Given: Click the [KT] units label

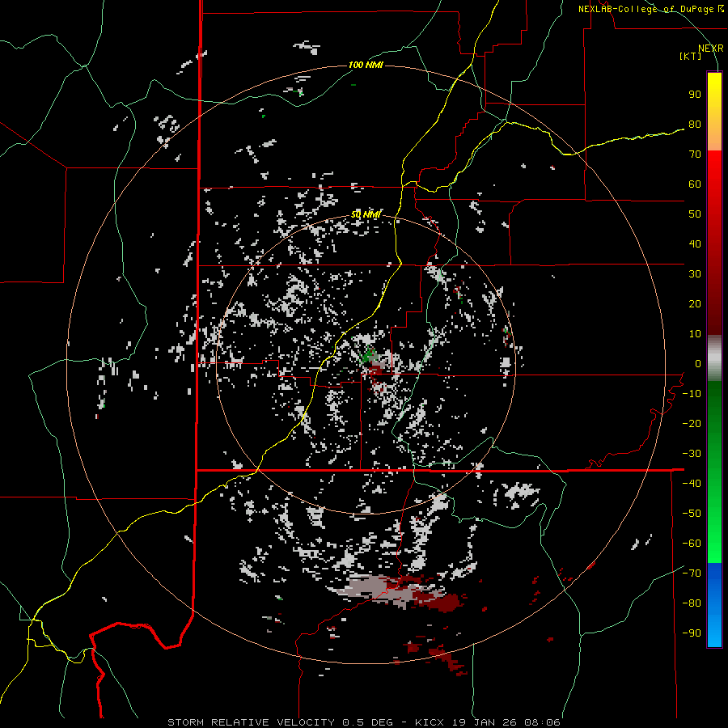Looking at the screenshot, I should 691,56.
